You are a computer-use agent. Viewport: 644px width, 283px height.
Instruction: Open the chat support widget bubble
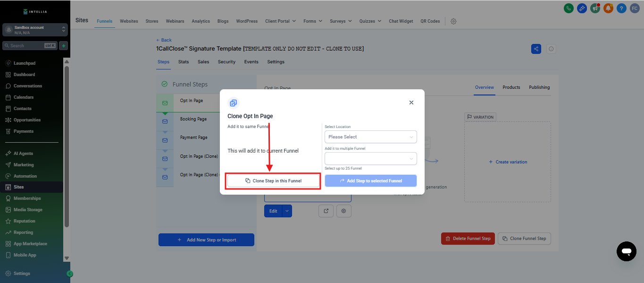tap(626, 251)
